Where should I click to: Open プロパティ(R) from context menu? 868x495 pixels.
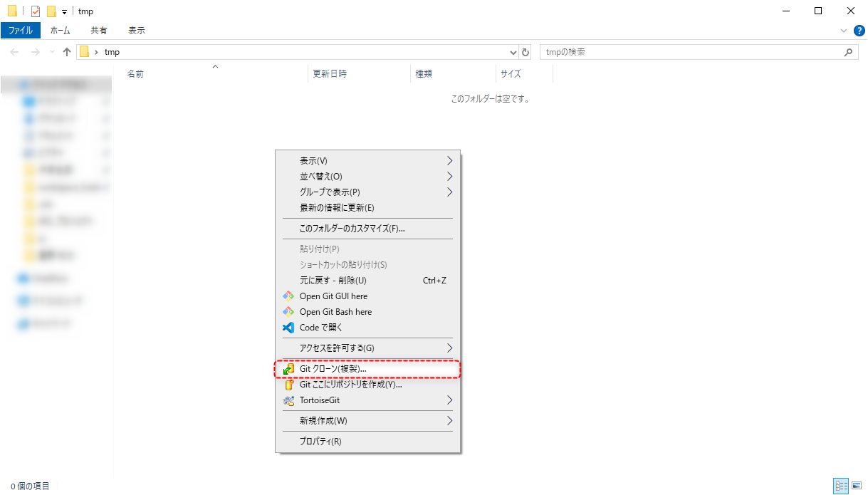pos(368,442)
